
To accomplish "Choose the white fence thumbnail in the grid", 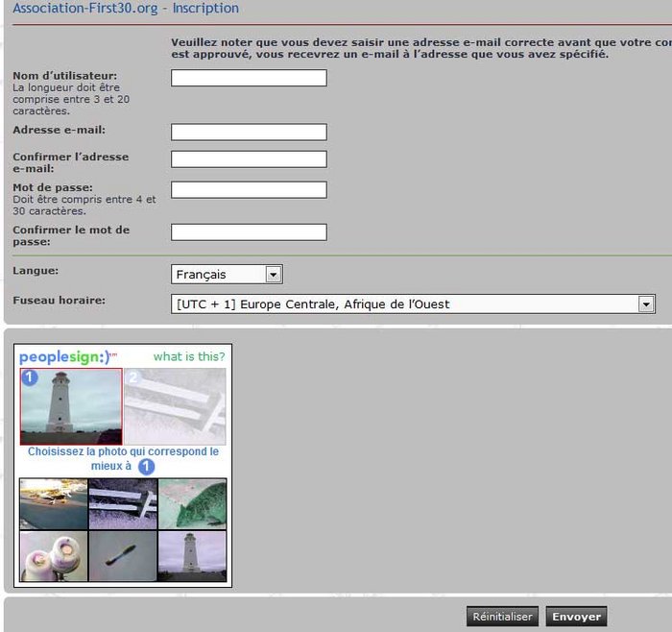I will [x=123, y=504].
